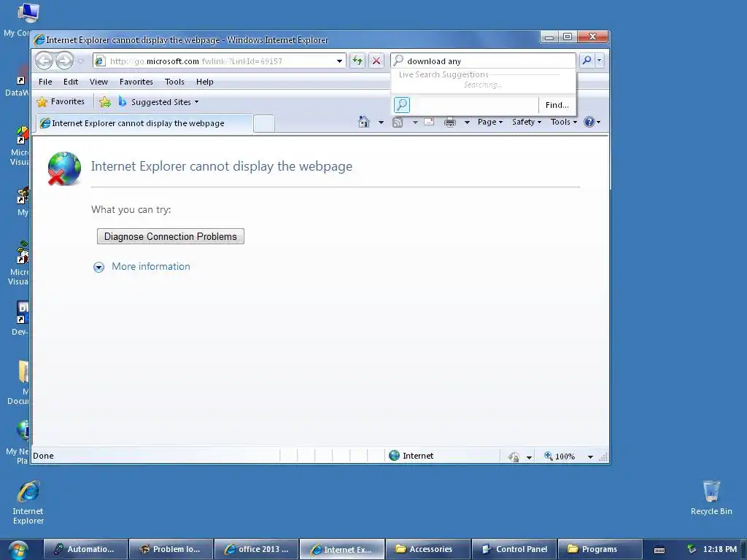
Task: Open the Safety command bar menu
Action: [526, 122]
